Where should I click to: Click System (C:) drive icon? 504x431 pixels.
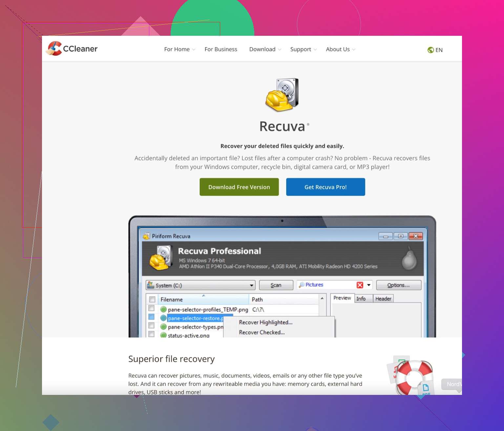(151, 285)
